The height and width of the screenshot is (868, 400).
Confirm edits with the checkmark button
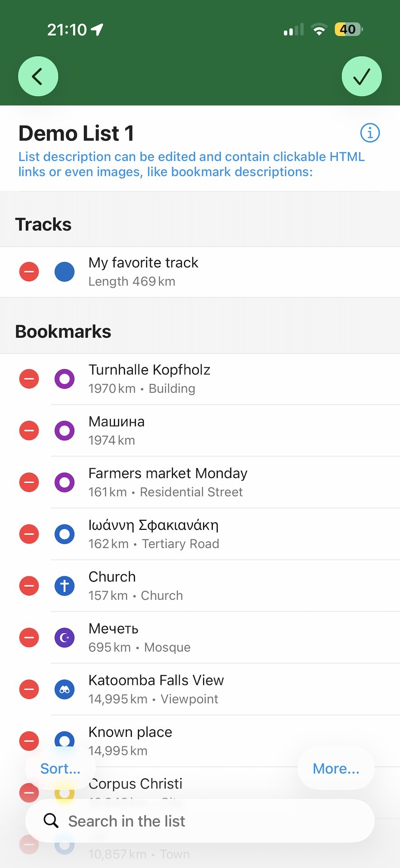pyautogui.click(x=362, y=76)
